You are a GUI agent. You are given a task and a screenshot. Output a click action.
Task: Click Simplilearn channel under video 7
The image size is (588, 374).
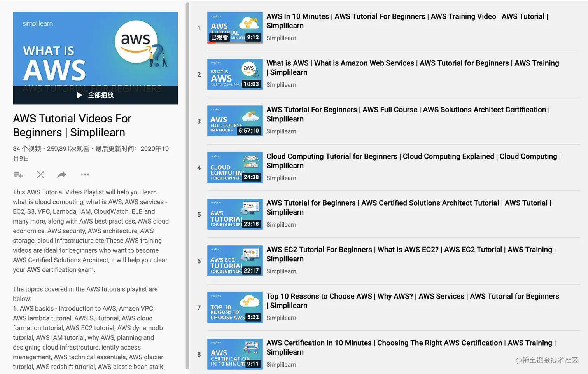coord(281,318)
